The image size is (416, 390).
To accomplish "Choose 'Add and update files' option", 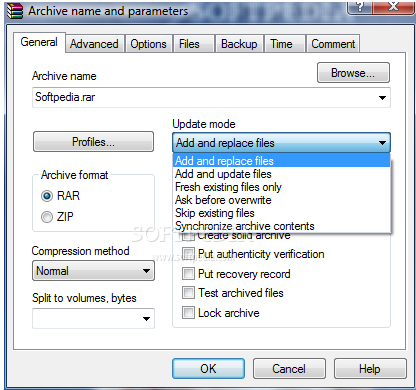I will (282, 174).
